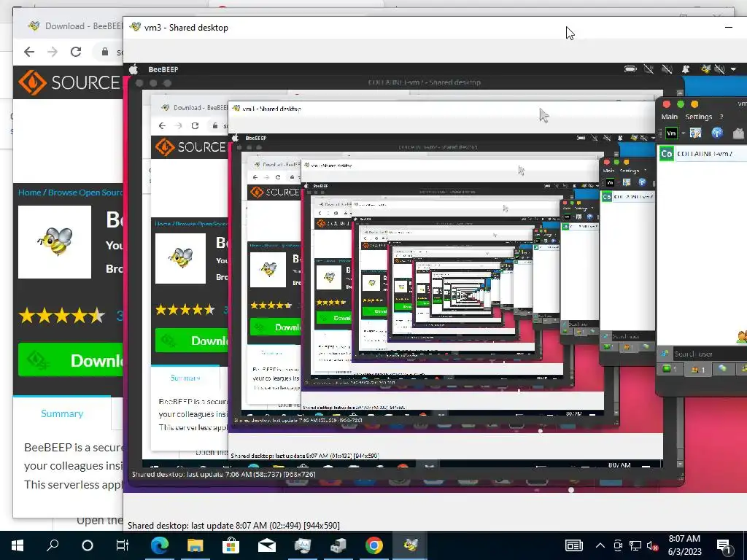Expand the arrow at top mac menu bar end
747x560 pixels.
coord(734,69)
